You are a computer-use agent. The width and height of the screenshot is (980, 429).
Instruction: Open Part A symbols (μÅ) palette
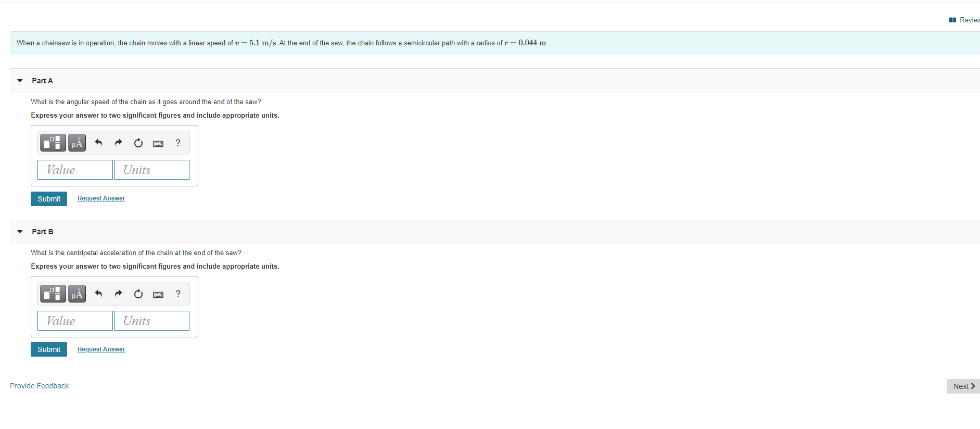(x=77, y=143)
